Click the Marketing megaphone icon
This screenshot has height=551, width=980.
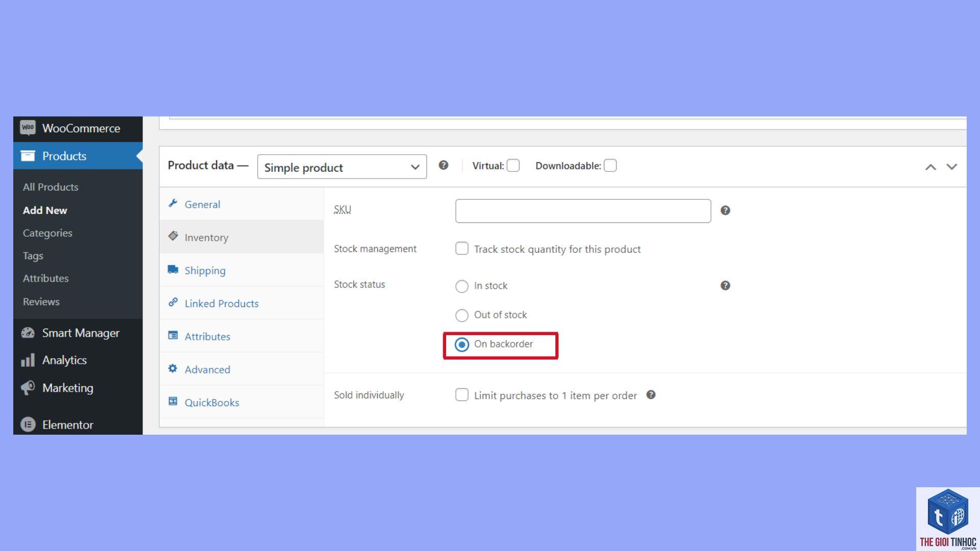click(x=28, y=388)
